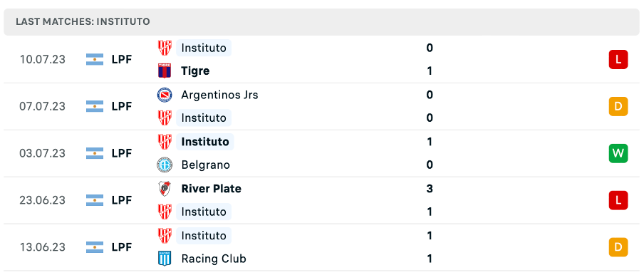Open the River Plate team link
The image size is (644, 275).
[x=211, y=189]
